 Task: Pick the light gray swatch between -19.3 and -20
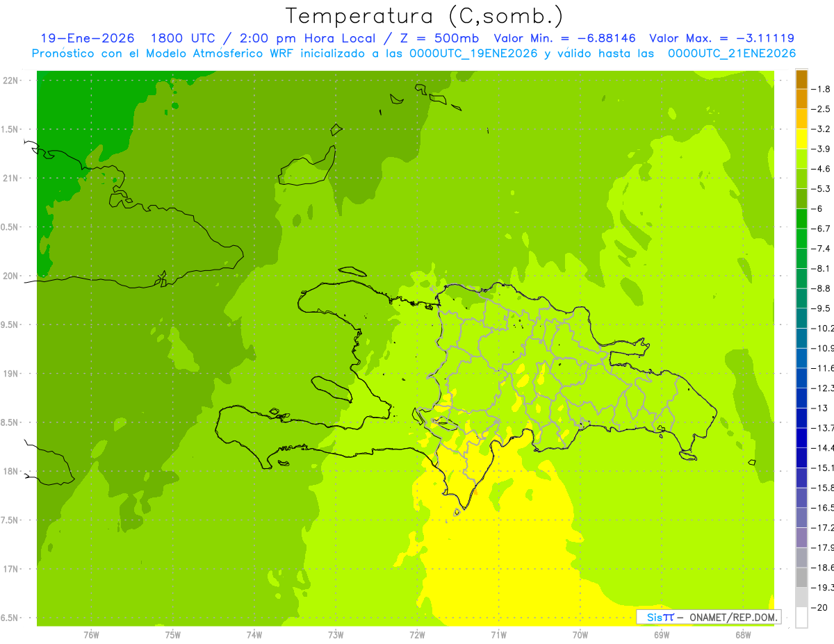[x=801, y=597]
